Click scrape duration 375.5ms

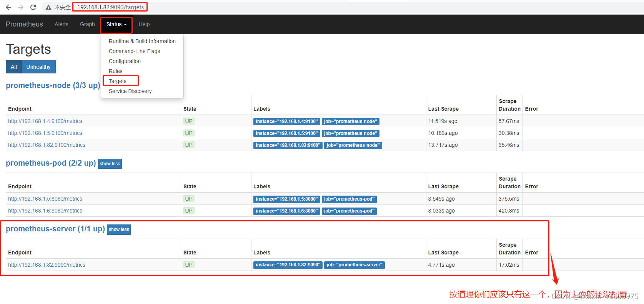(x=509, y=199)
